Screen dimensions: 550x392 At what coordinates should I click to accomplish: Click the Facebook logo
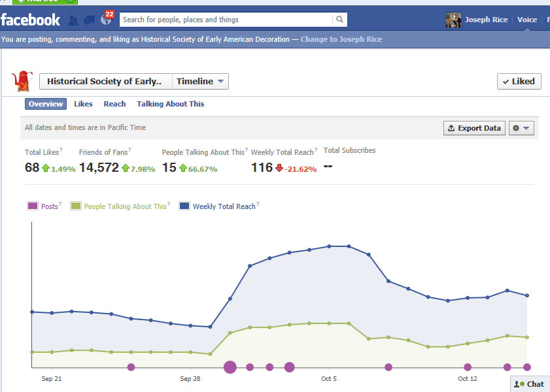point(31,20)
